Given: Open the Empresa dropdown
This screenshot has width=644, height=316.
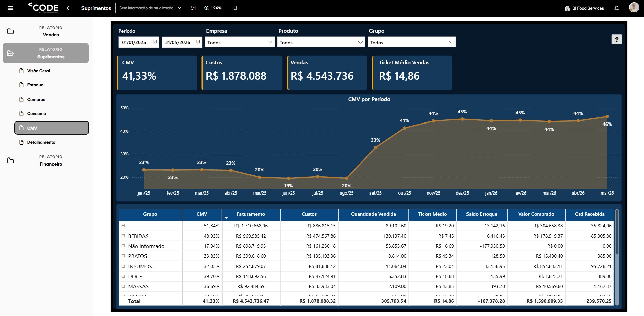Looking at the screenshot, I should (x=240, y=42).
